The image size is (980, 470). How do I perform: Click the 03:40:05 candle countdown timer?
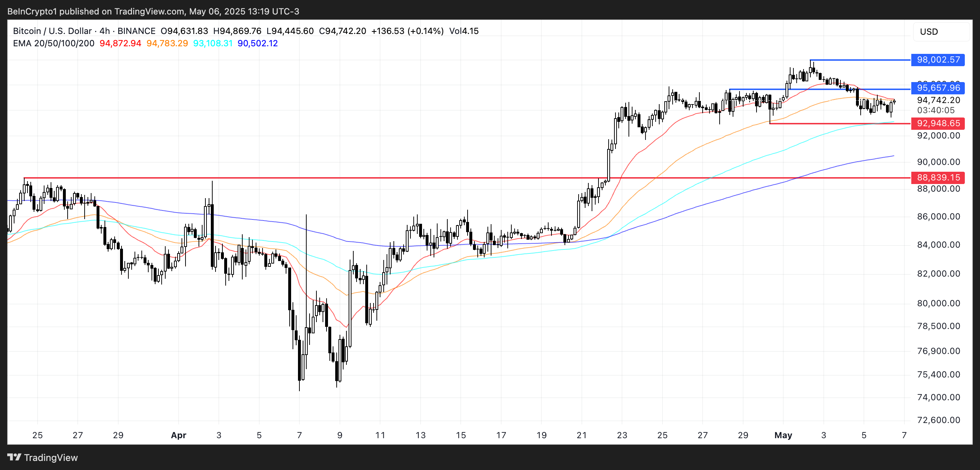pos(936,110)
